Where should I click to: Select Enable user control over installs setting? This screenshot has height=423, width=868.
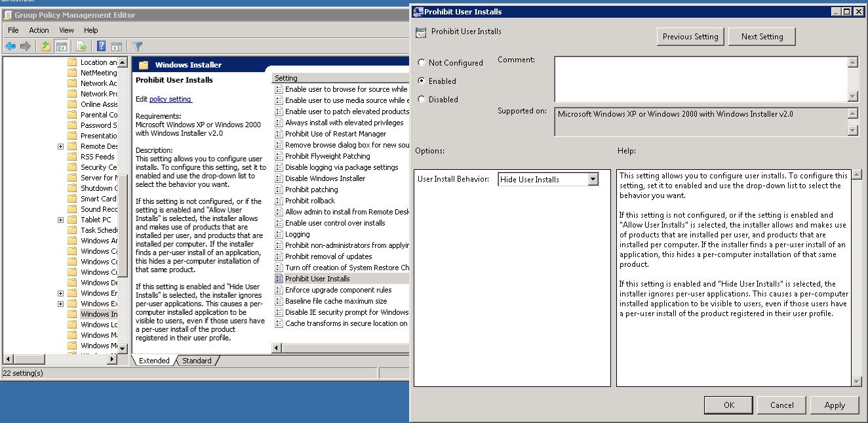click(335, 223)
